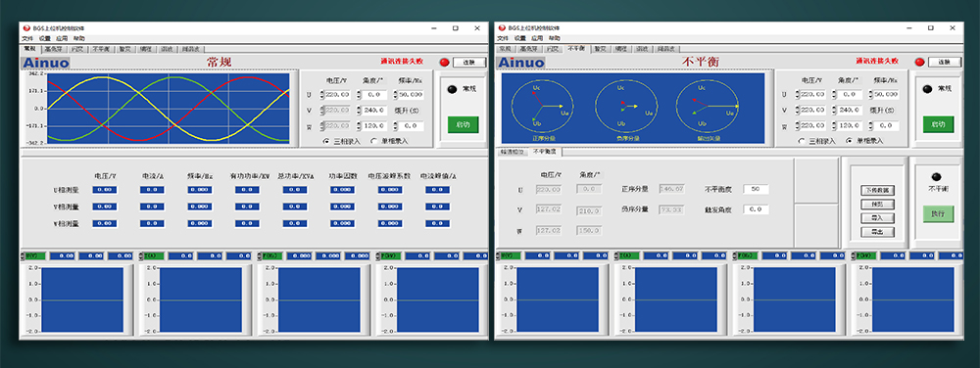The width and height of the screenshot is (980, 368).
Task: Switch to 常规 tab in right window
Action: coord(505,49)
